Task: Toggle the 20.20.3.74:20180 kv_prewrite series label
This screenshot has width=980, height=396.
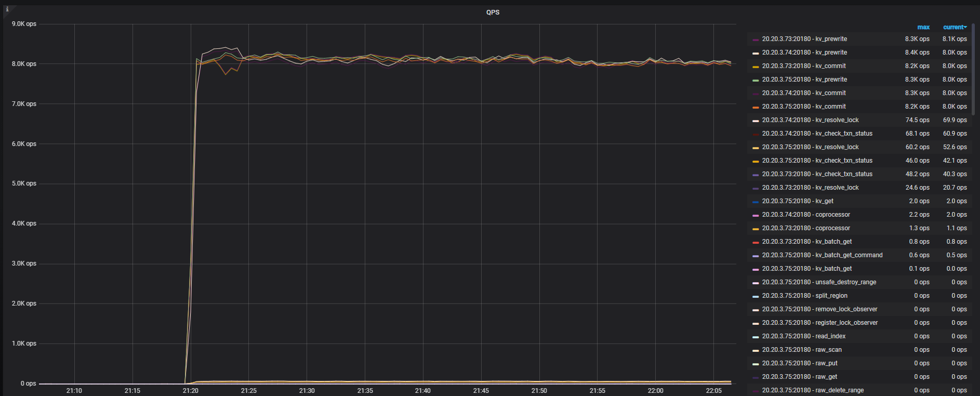Action: 804,52
